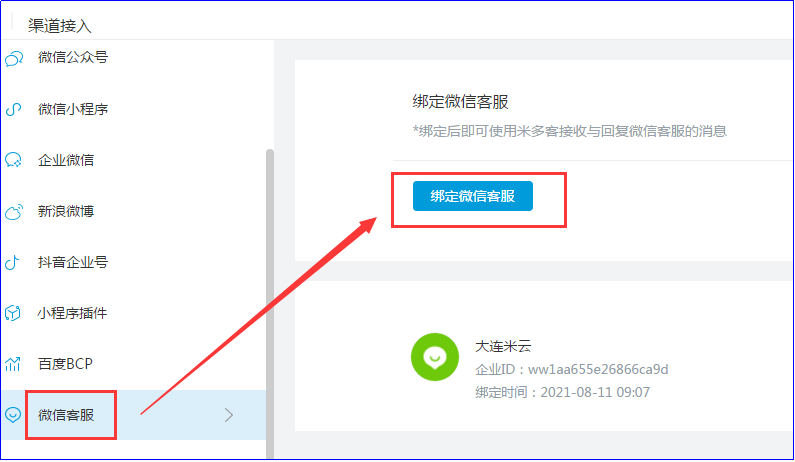Click the green 大连米云 account avatar

click(x=435, y=357)
